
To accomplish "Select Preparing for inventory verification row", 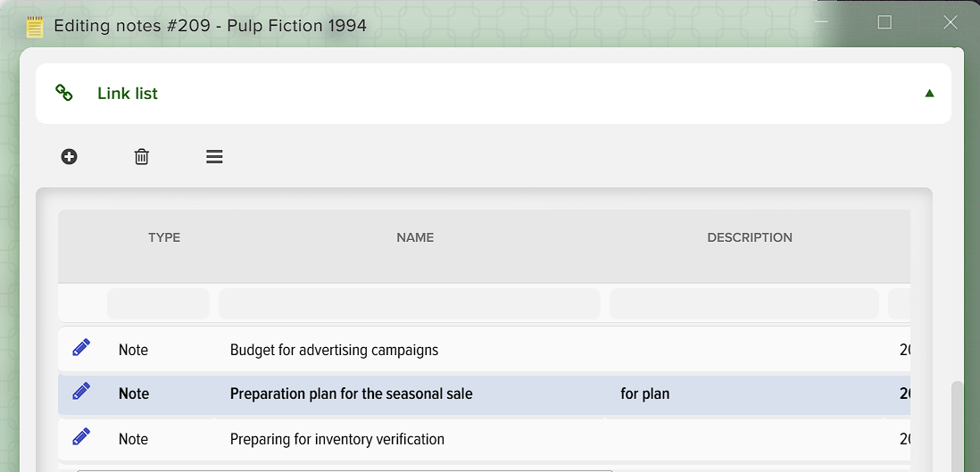I will 484,440.
